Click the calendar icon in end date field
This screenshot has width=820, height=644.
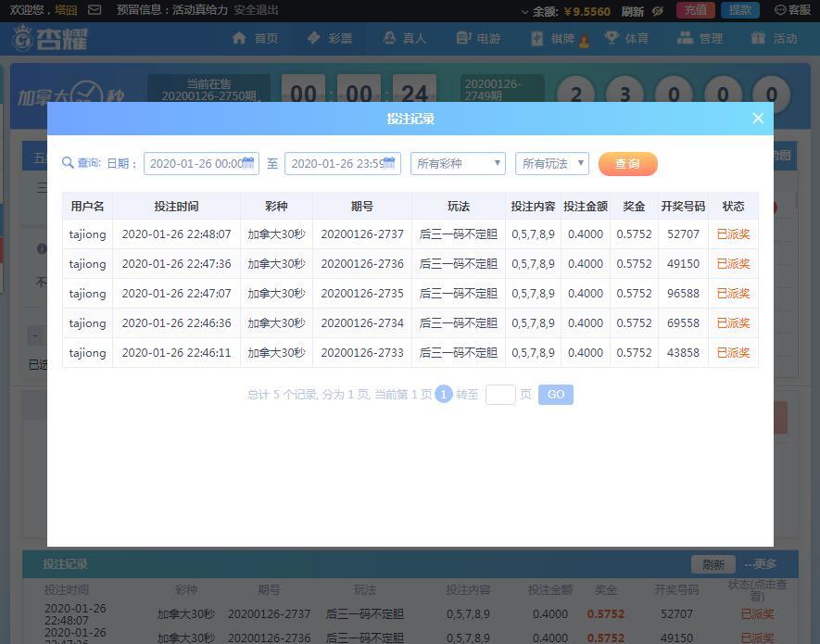390,163
